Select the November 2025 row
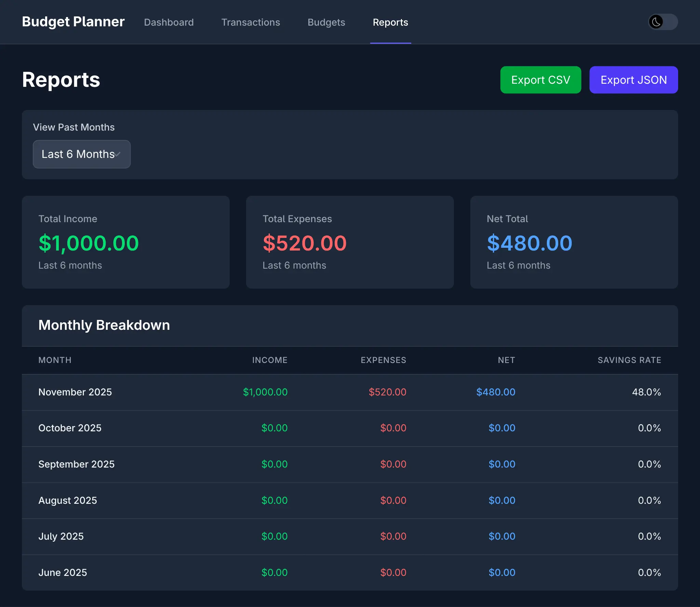This screenshot has width=700, height=607. [350, 392]
